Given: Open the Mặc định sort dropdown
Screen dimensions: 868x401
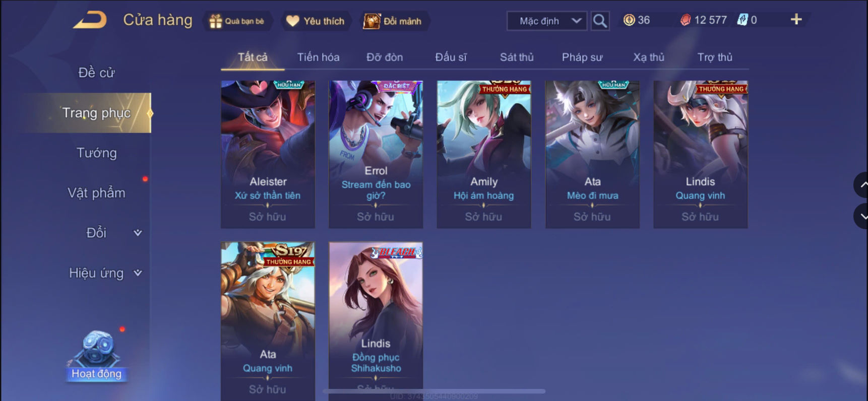Looking at the screenshot, I should point(547,21).
